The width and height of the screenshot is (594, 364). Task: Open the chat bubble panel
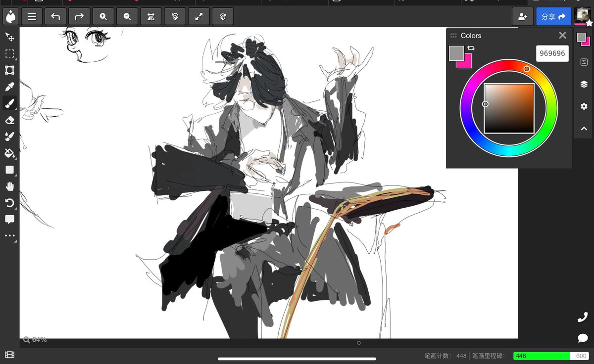coord(583,338)
